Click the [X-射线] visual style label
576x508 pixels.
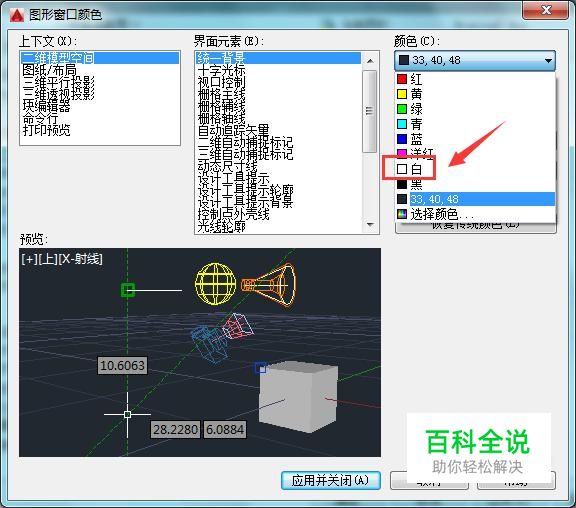[x=80, y=259]
